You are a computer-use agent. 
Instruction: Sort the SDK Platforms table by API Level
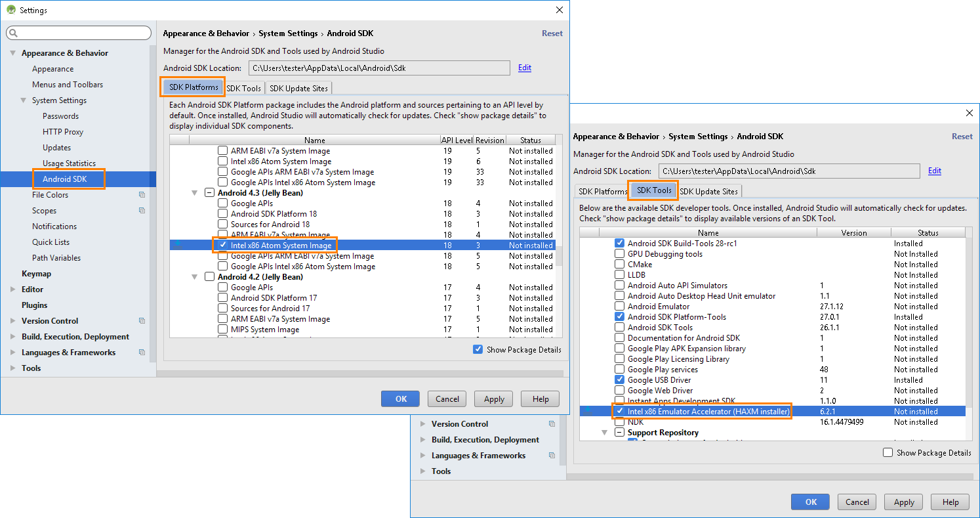point(457,140)
